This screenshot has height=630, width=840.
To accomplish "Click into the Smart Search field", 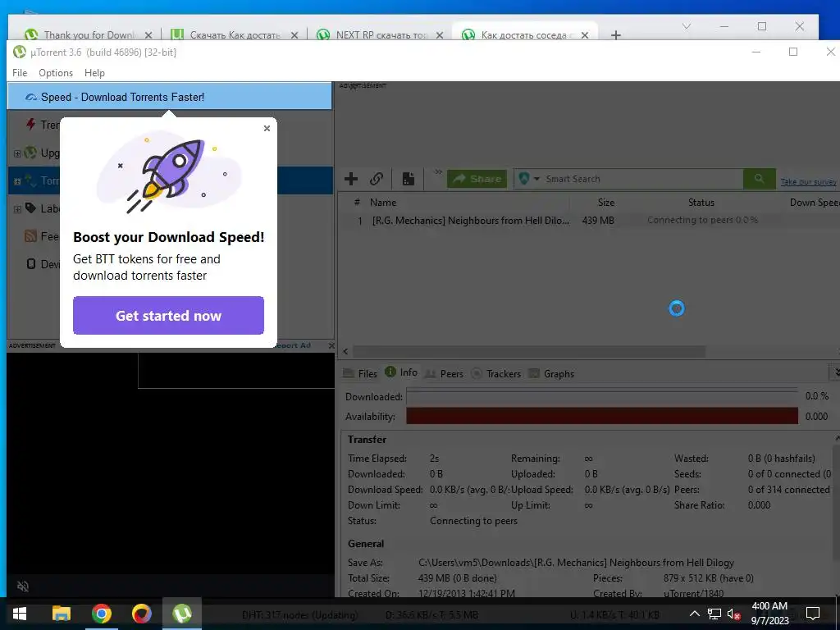I will (641, 179).
